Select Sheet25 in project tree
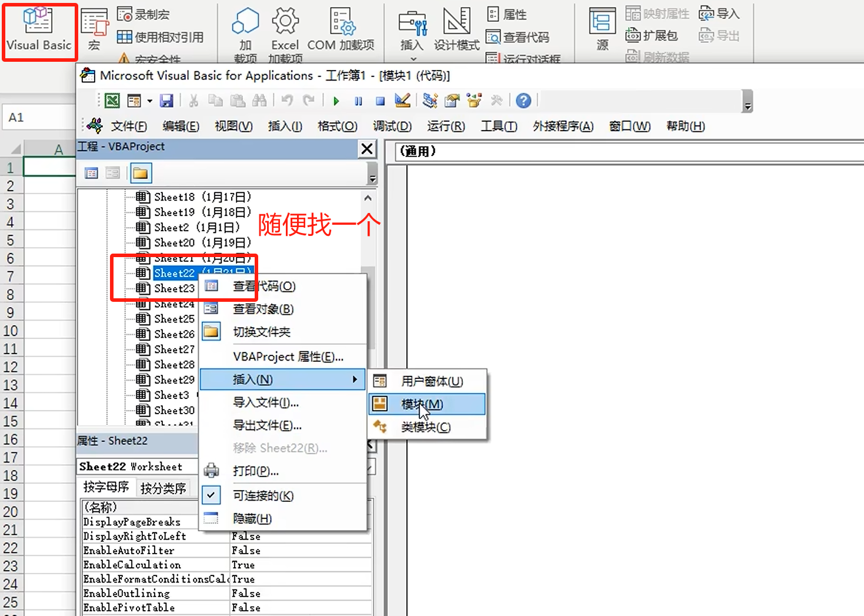The width and height of the screenshot is (864, 616). click(165, 319)
